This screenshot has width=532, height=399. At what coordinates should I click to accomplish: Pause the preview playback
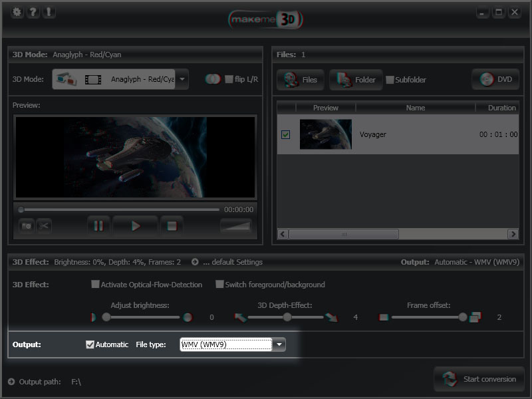98,226
